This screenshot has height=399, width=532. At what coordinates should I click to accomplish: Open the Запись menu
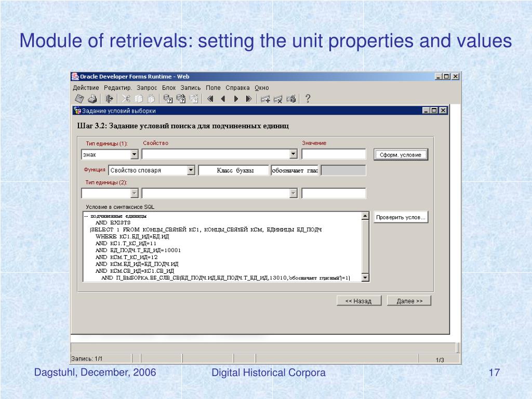190,88
